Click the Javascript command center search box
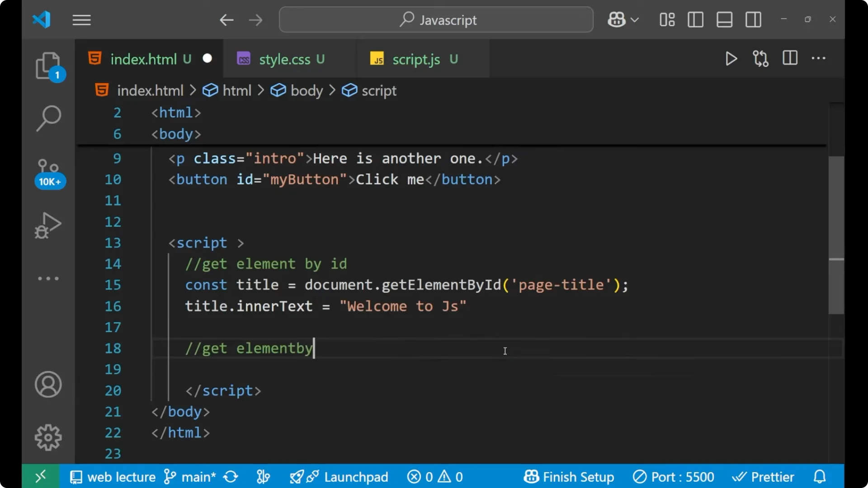 pyautogui.click(x=435, y=19)
